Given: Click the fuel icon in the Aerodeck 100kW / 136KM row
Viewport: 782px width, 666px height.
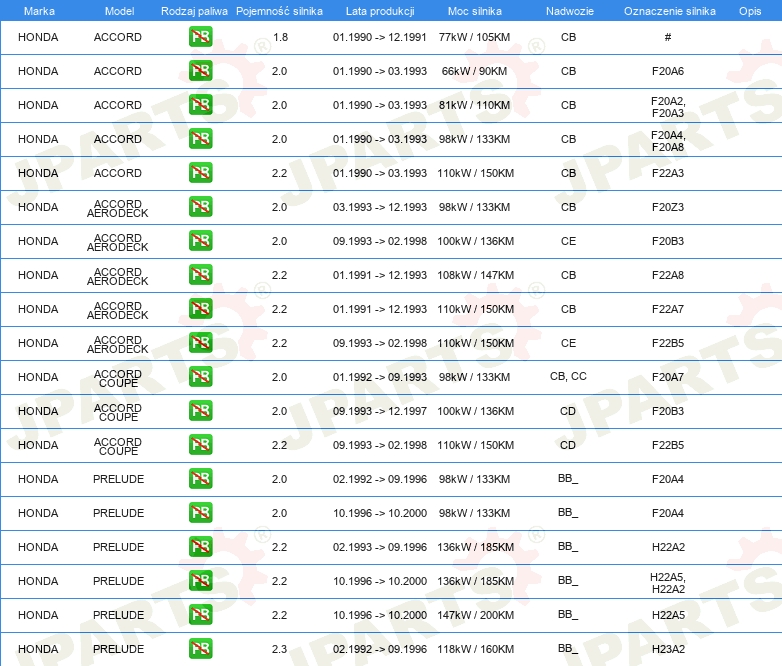Looking at the screenshot, I should [200, 240].
